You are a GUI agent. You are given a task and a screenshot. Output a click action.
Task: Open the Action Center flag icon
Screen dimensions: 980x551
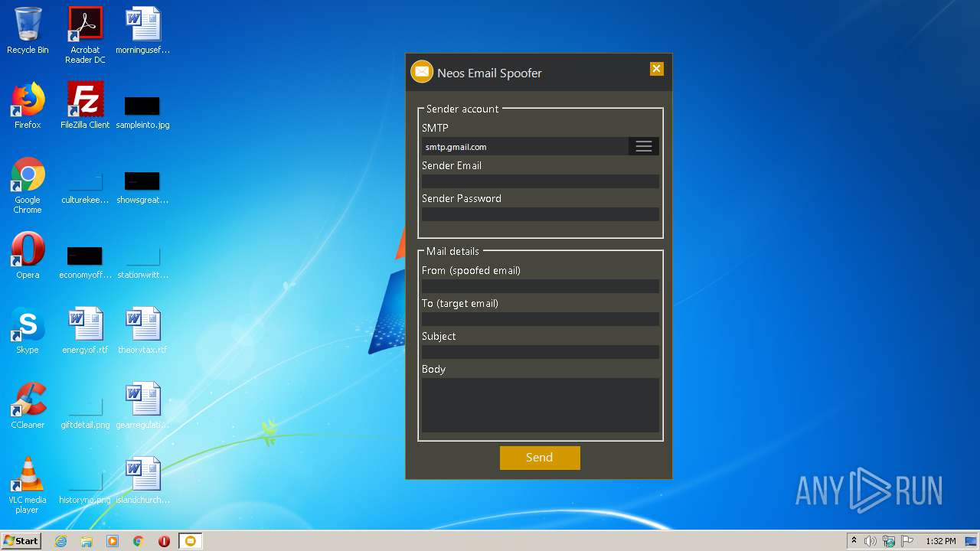click(907, 541)
